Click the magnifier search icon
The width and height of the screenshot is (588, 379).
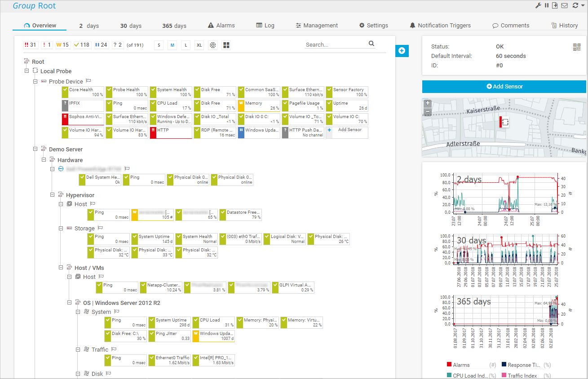click(371, 44)
